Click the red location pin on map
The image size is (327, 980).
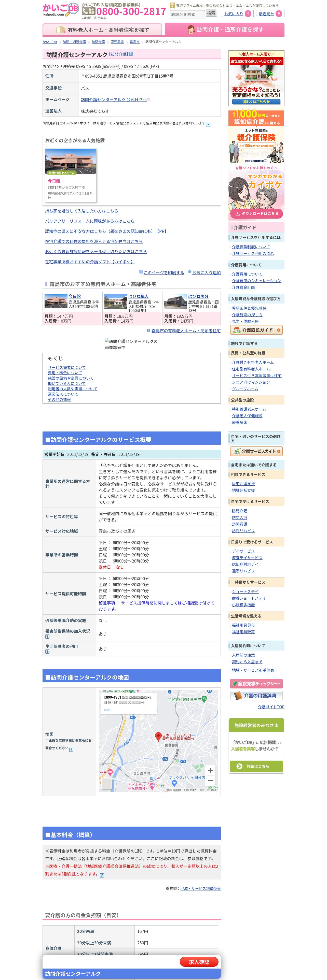(x=158, y=737)
